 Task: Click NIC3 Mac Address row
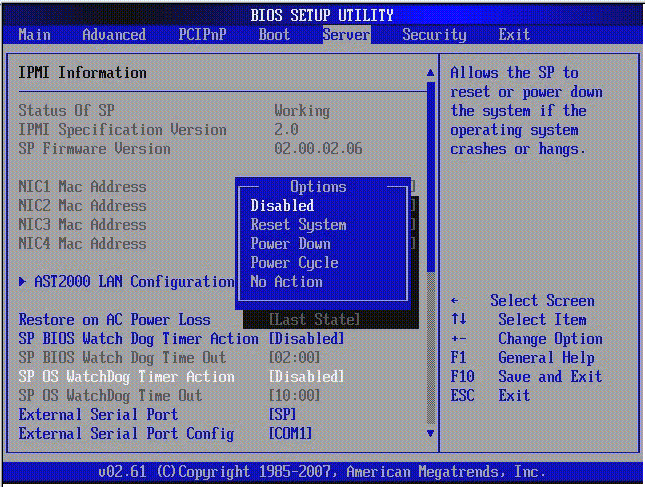coord(82,225)
